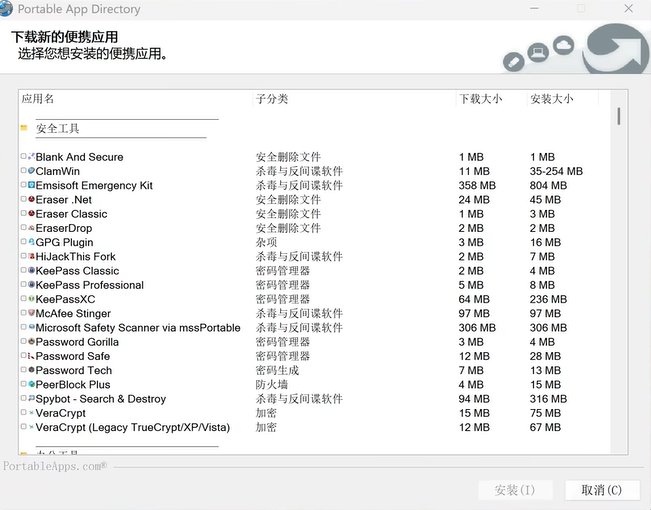Click the HiJackThis Fork icon
This screenshot has height=510, width=651.
coord(31,256)
